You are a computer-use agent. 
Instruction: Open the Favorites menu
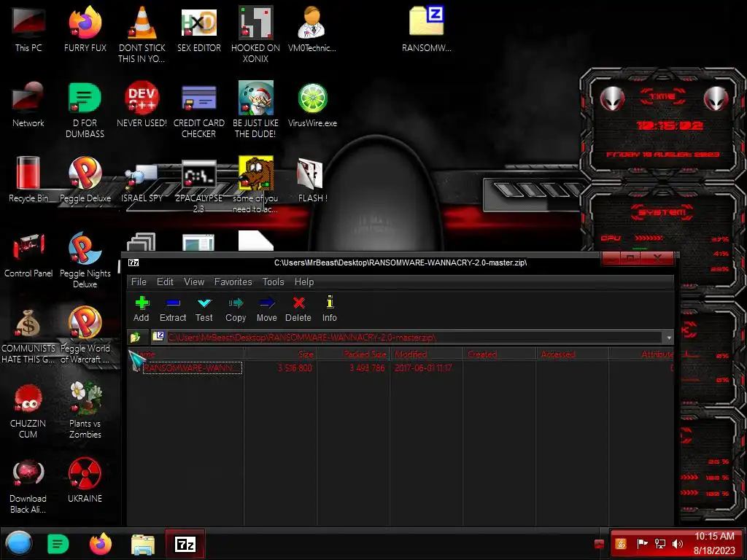[233, 282]
